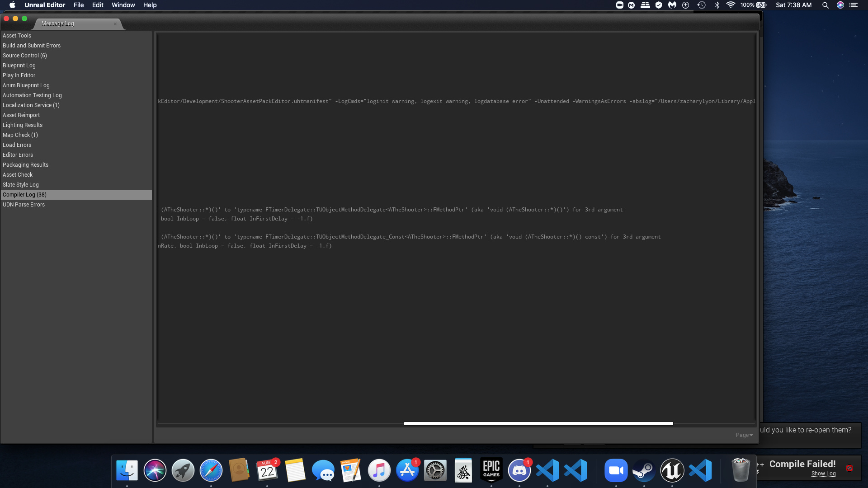Click the horizontal log scrollbar

[x=538, y=424]
